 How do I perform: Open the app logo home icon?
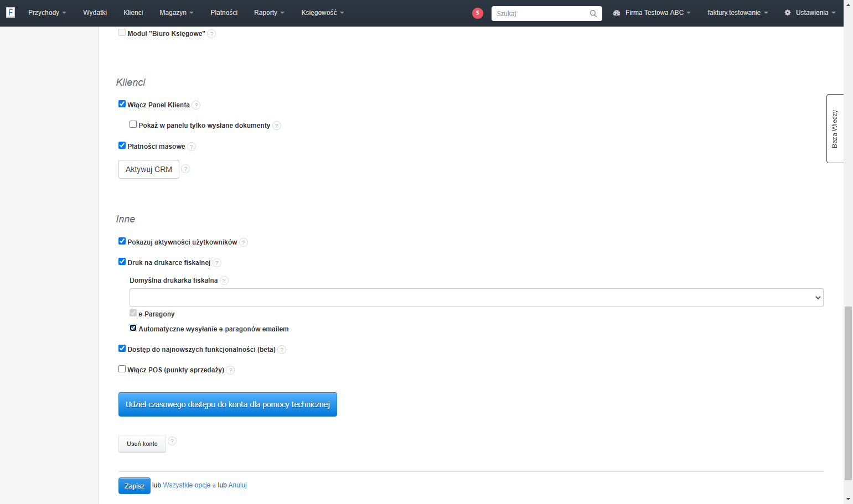coord(11,12)
